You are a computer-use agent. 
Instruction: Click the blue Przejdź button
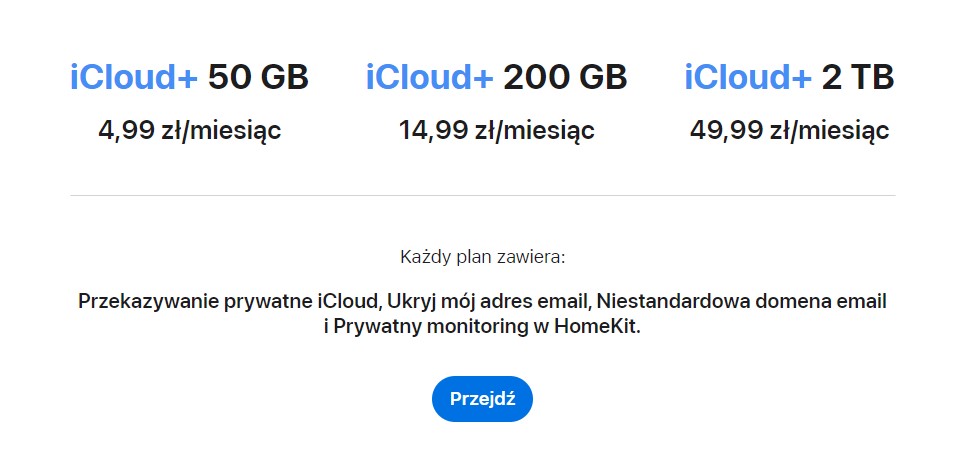pos(482,399)
